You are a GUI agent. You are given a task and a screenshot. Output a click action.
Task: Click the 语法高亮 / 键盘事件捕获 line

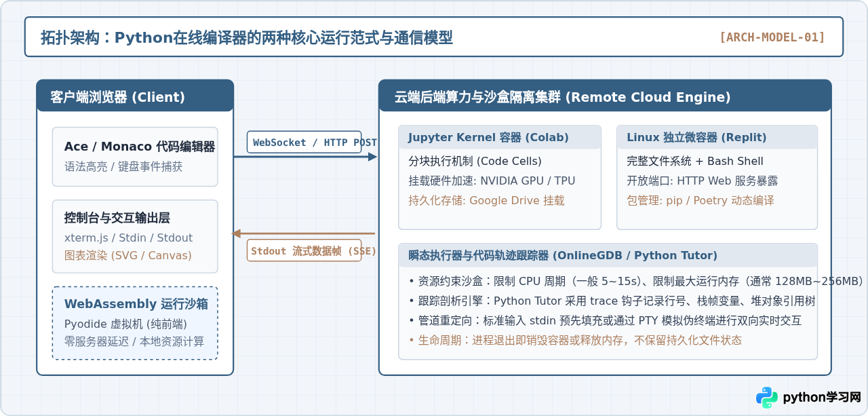[x=123, y=166]
